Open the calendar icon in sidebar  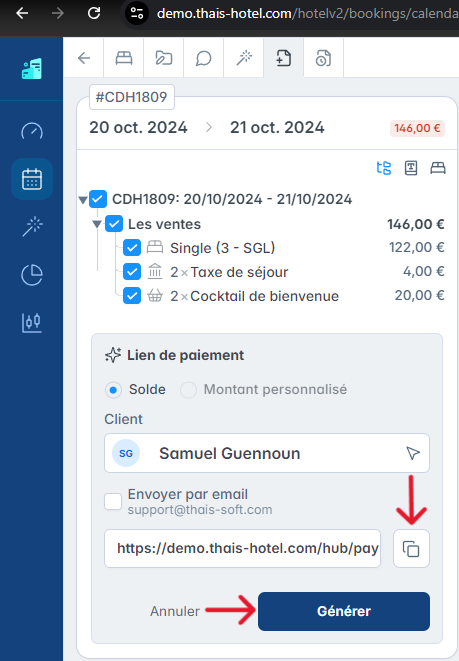[32, 179]
